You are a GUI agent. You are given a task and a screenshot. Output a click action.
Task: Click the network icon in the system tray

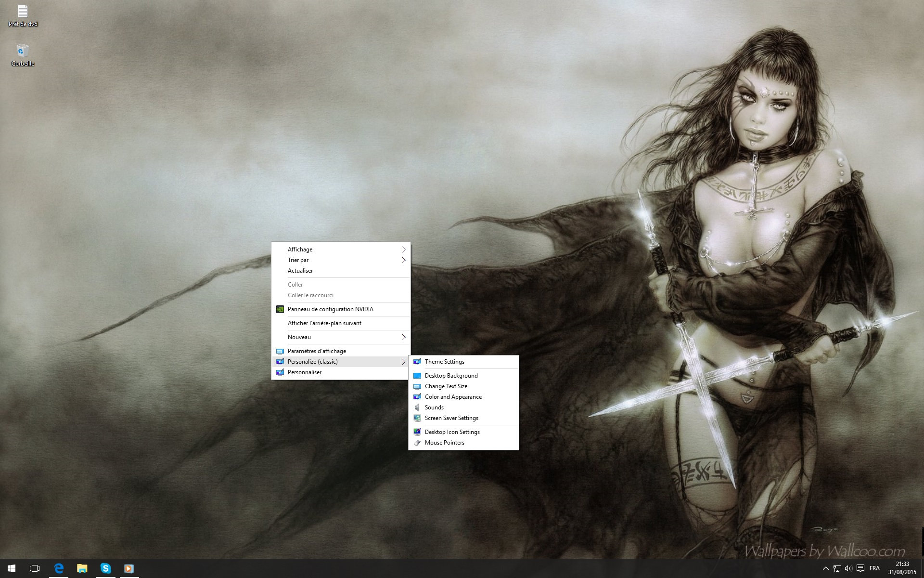coord(837,568)
